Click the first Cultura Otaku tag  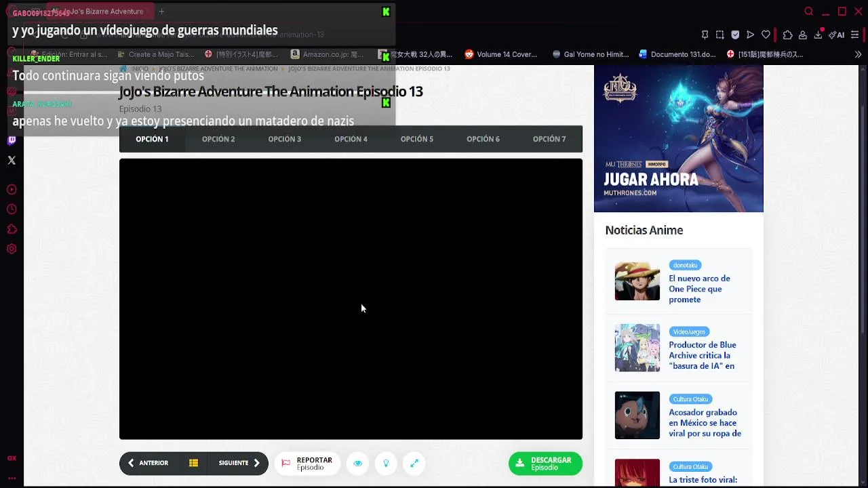(690, 399)
